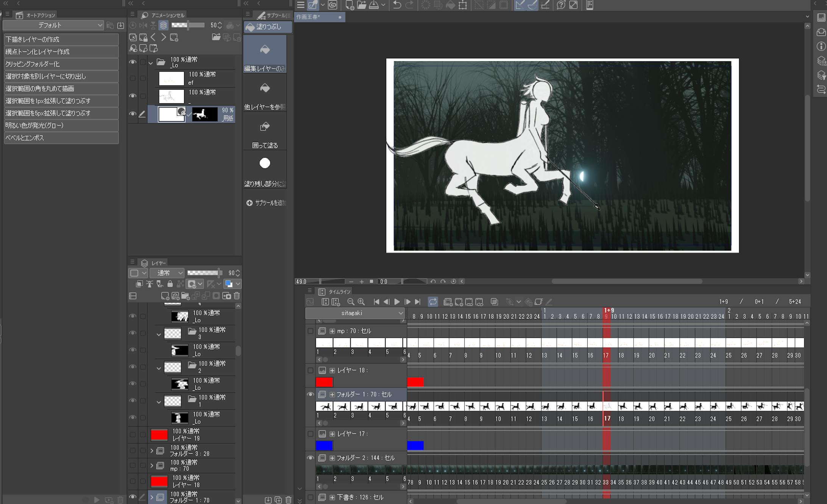Screen dimensions: 827x504
Task: Expand フォルダー 3 : 28 layer folder
Action: pos(152,451)
